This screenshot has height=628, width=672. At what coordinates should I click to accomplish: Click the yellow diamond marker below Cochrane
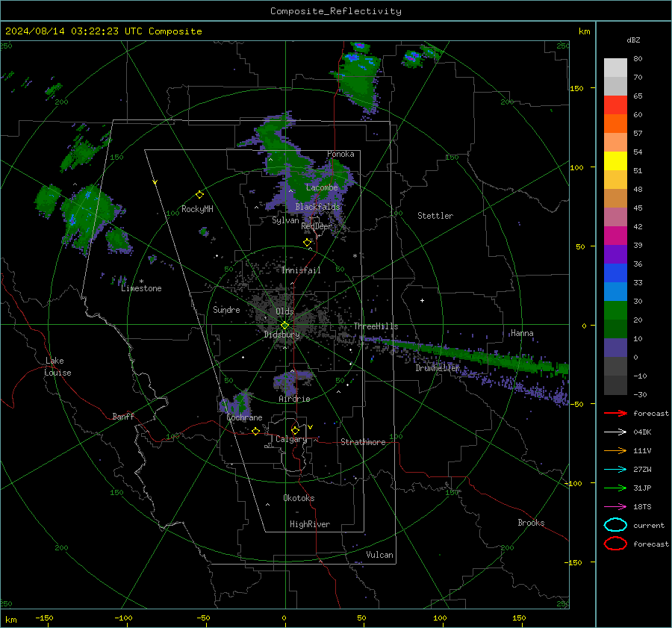click(x=255, y=432)
